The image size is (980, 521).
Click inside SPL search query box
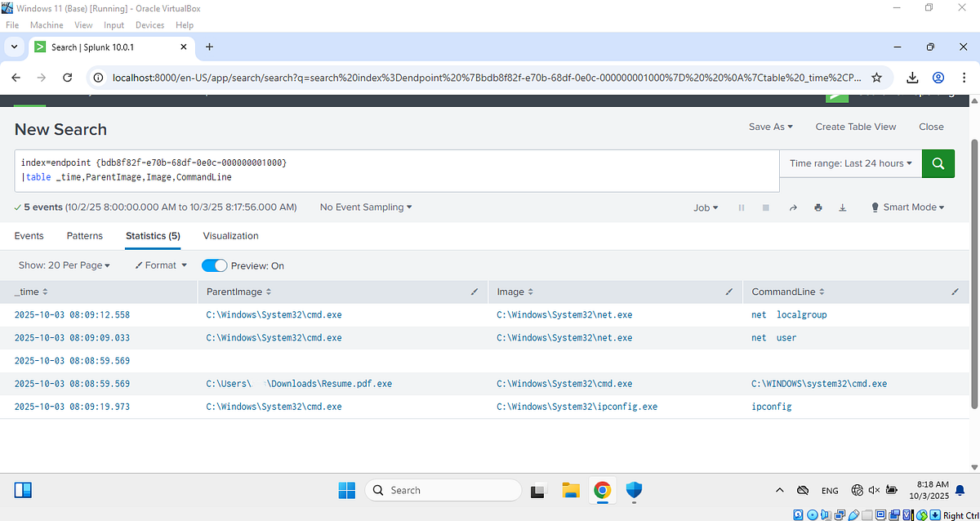point(397,170)
